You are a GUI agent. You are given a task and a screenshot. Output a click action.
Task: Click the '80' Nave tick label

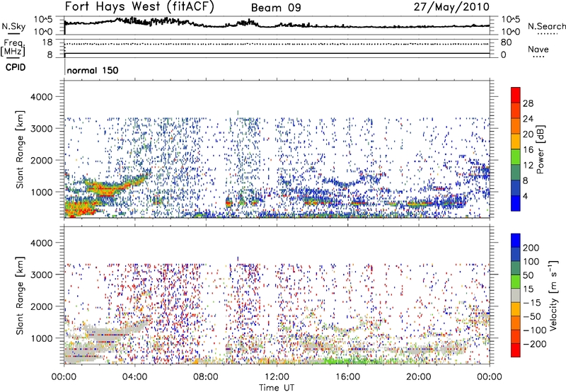click(506, 42)
